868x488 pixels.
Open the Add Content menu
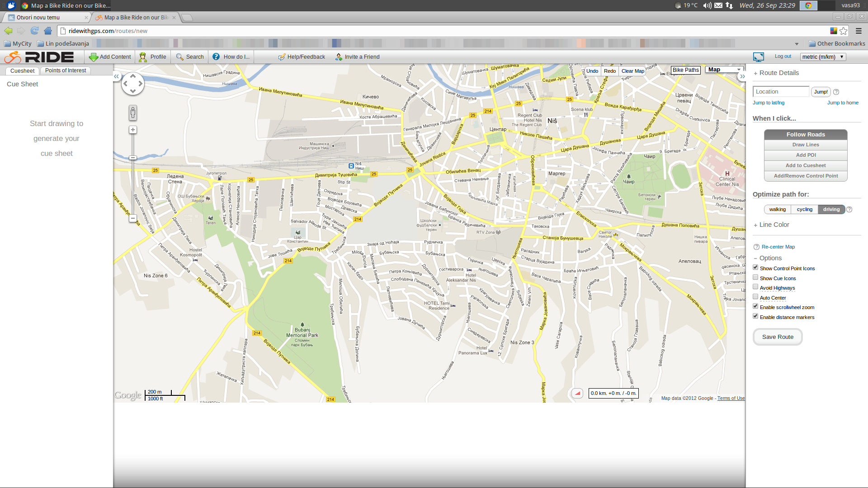tap(110, 57)
